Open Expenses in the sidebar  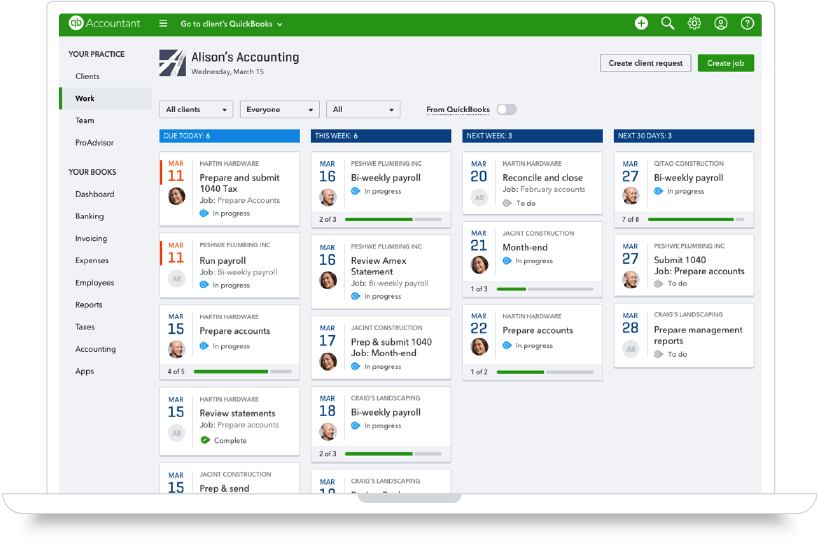(x=92, y=260)
